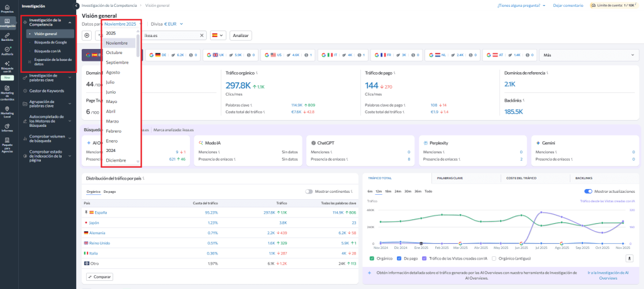Click the Informes sidebar icon
This screenshot has width=644, height=289.
tap(7, 127)
